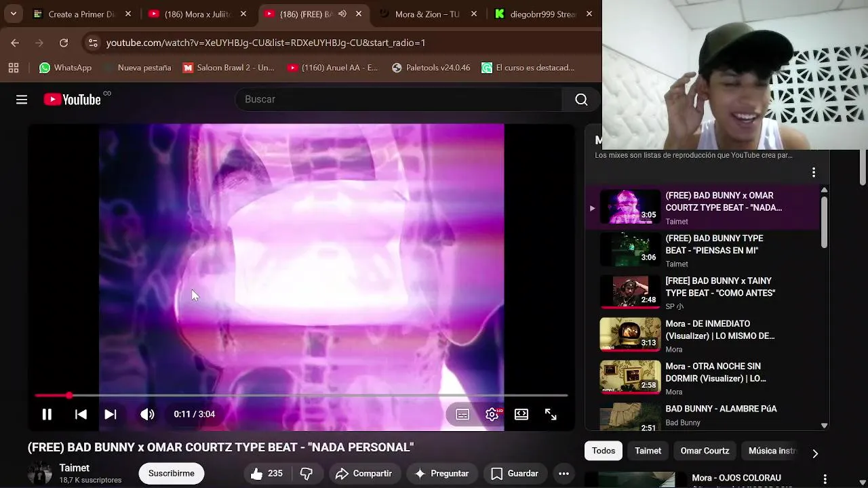Image resolution: width=868 pixels, height=488 pixels.
Task: Switch to the Mora x Juliito tab
Action: pyautogui.click(x=197, y=14)
